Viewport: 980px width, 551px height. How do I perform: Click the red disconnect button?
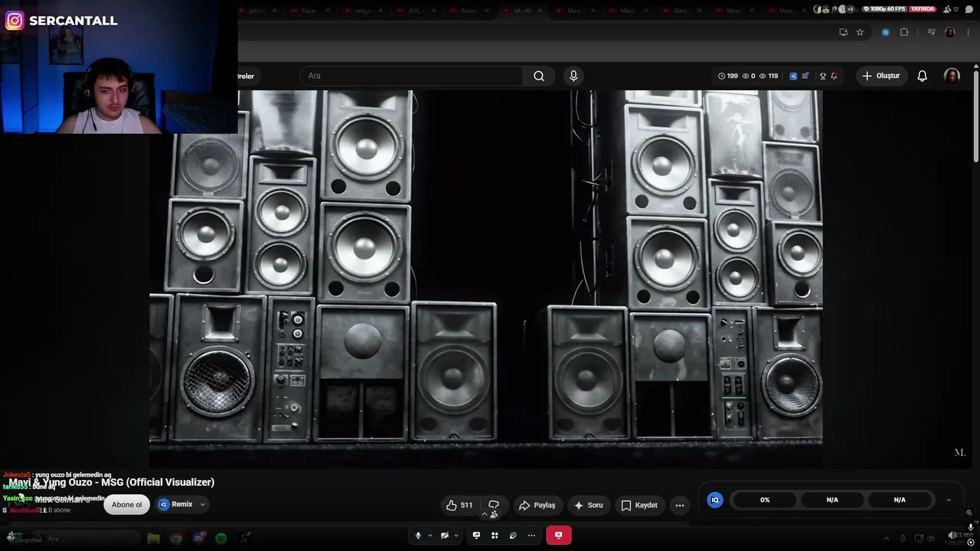pyautogui.click(x=559, y=536)
